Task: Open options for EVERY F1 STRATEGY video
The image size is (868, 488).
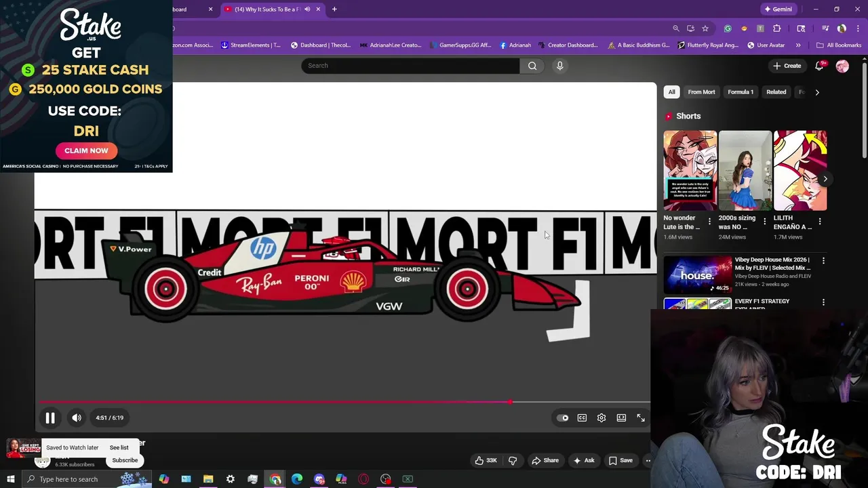Action: [x=823, y=302]
